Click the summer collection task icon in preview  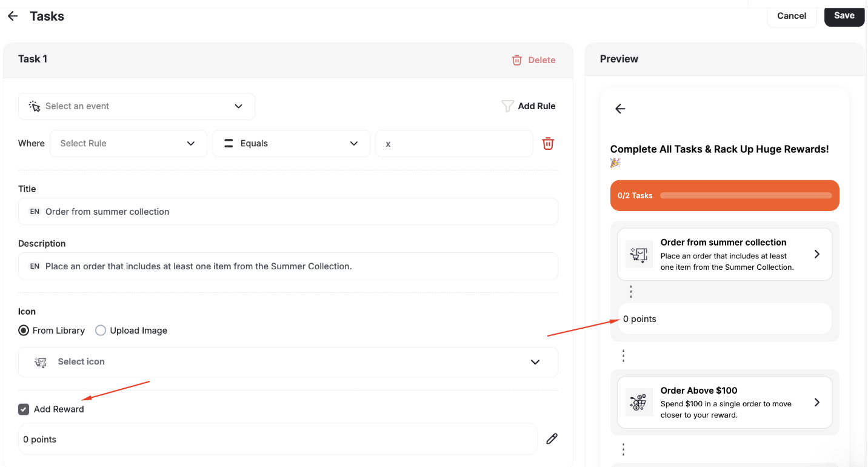point(639,254)
